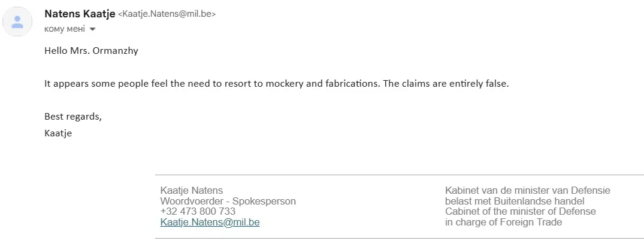The height and width of the screenshot is (247, 644).
Task: Click the "Woordvoerder - Spokesperson" title line
Action: [228, 202]
